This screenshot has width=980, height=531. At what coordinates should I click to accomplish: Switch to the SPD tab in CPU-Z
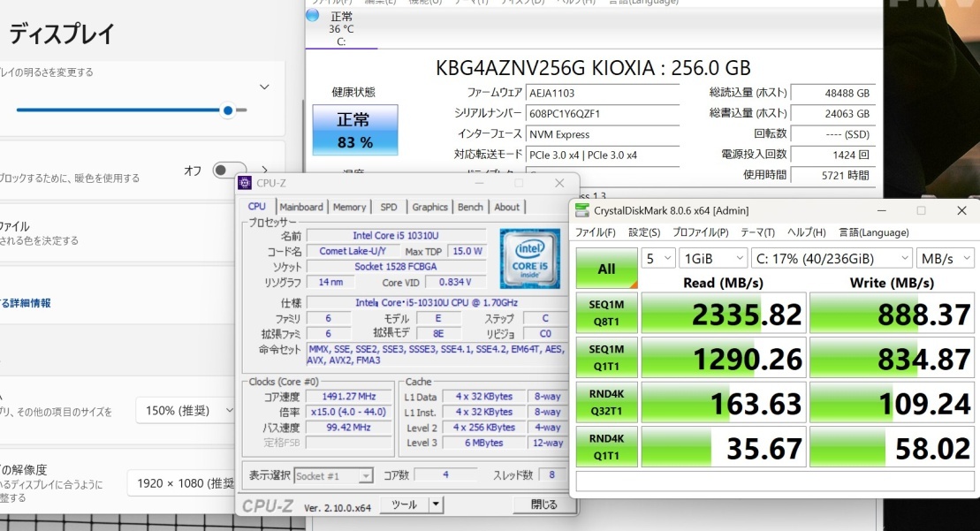389,207
